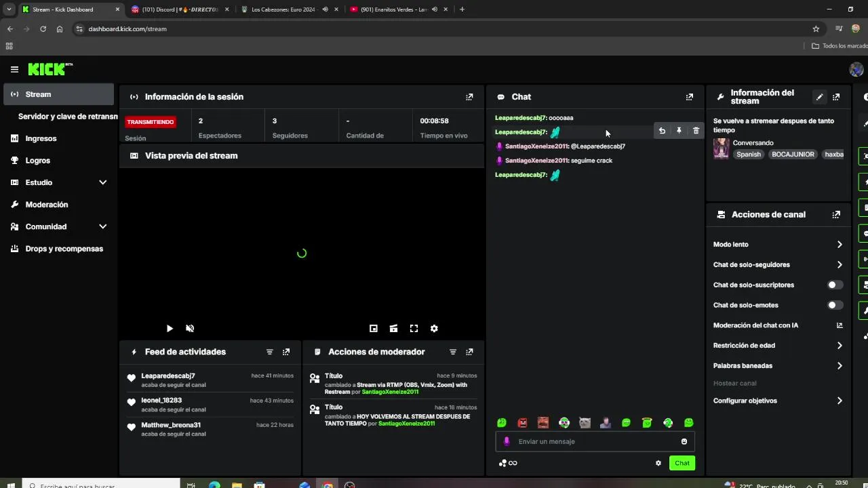The height and width of the screenshot is (488, 868).
Task: Insert the halo green emote
Action: [647, 423]
